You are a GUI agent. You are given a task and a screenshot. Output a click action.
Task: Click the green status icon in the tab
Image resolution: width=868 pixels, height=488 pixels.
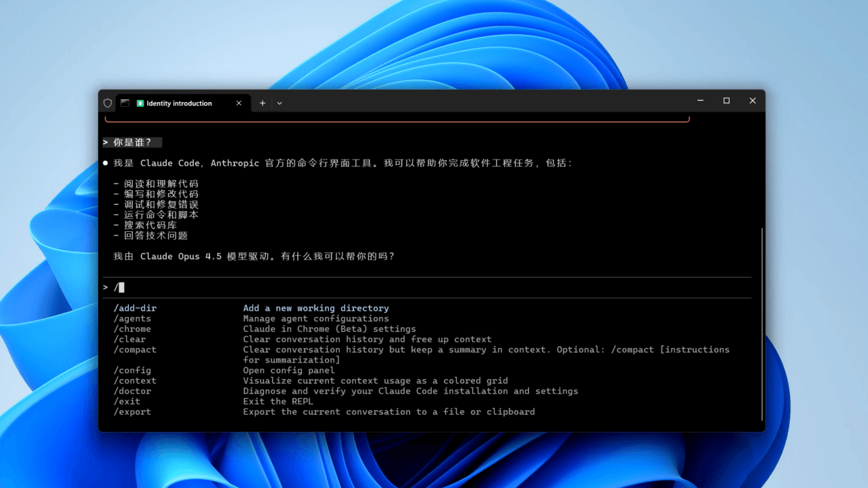(140, 103)
